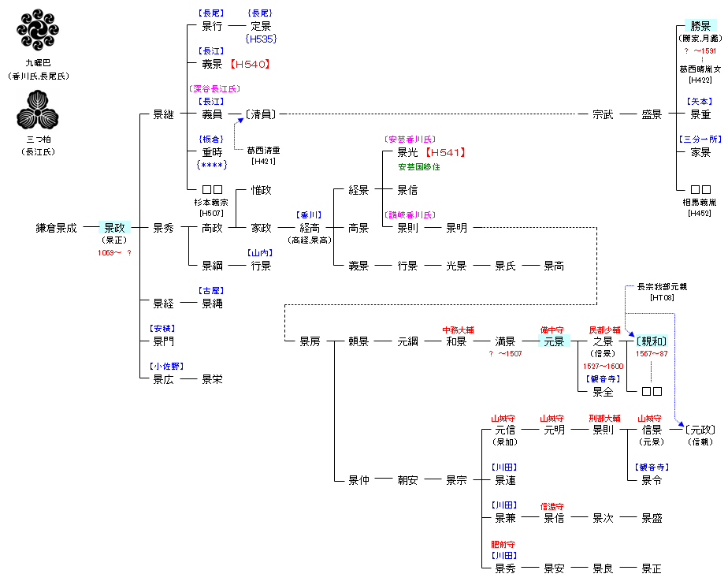The height and width of the screenshot is (585, 728).
Task: Click the highlighted 〔親和〕 node
Action: 652,341
